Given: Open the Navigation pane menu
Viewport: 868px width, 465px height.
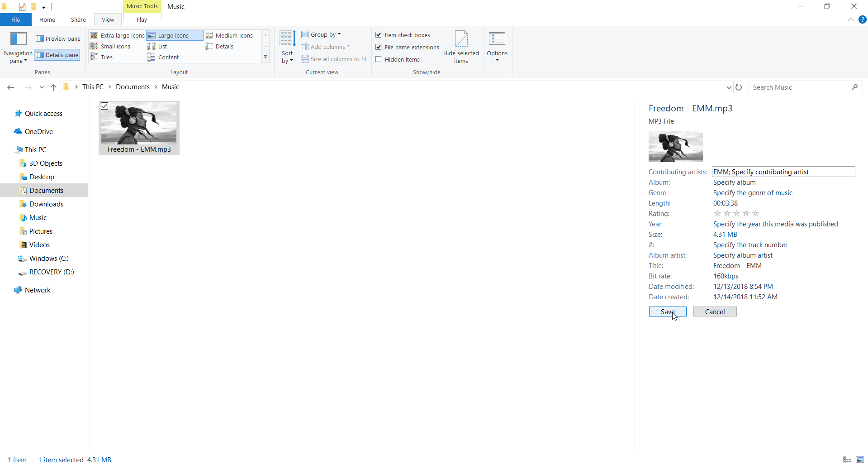Looking at the screenshot, I should tap(18, 48).
